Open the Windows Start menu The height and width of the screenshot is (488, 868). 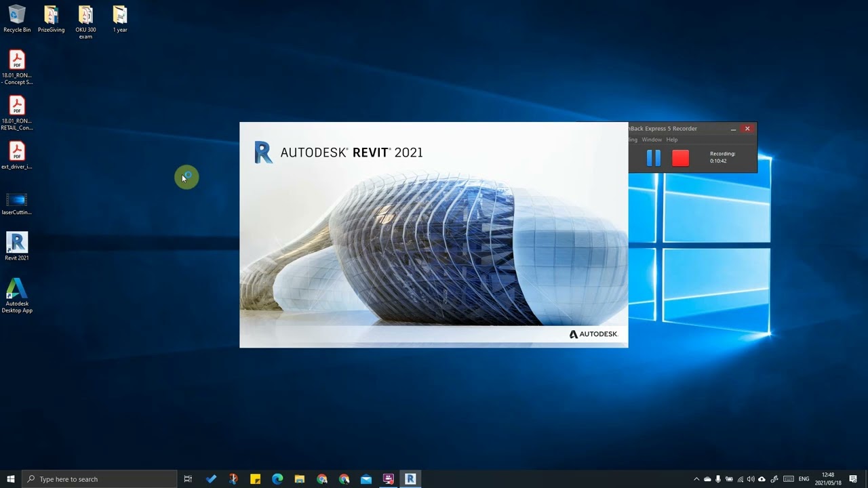(x=11, y=479)
